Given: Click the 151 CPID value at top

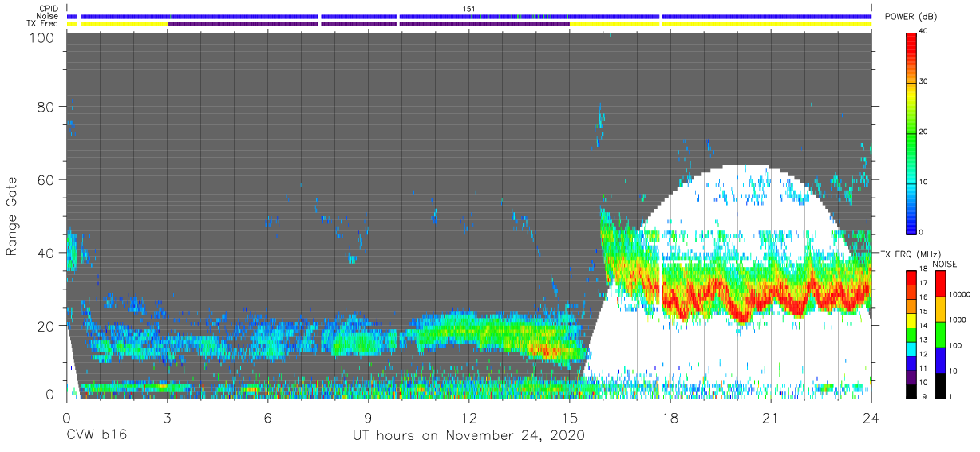Looking at the screenshot, I should [x=469, y=9].
